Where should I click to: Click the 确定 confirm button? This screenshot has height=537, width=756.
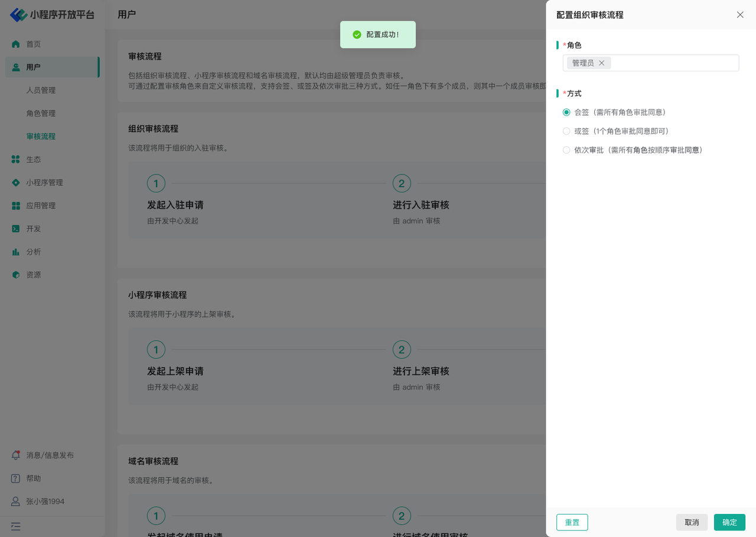[x=729, y=522]
